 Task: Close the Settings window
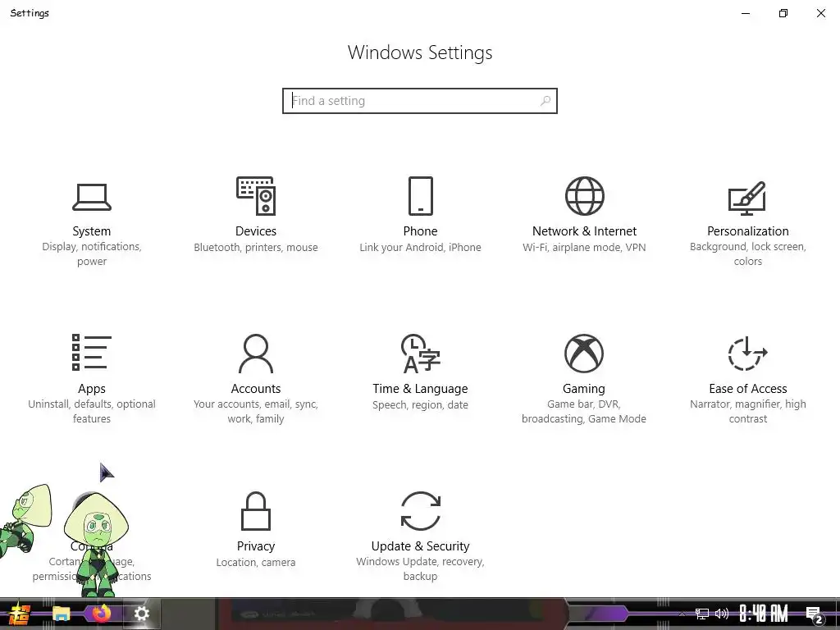tap(820, 13)
